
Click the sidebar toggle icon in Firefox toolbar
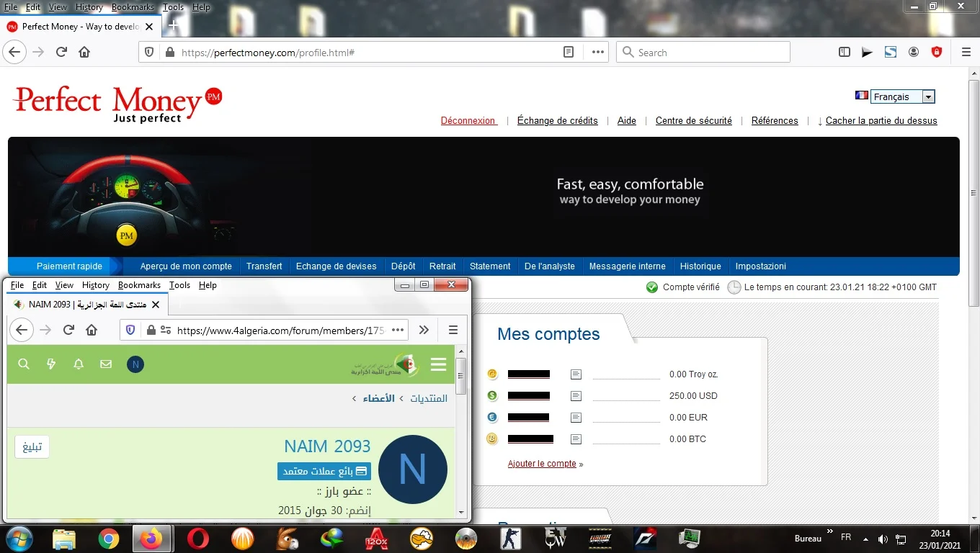(845, 52)
